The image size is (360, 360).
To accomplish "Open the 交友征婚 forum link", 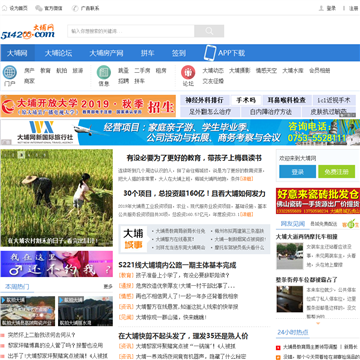I will [x=213, y=81].
